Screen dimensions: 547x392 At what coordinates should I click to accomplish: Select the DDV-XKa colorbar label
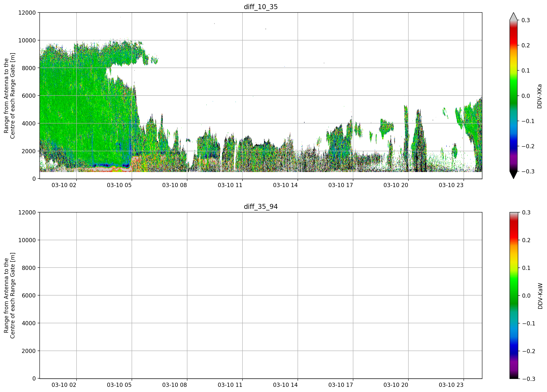pos(540,96)
